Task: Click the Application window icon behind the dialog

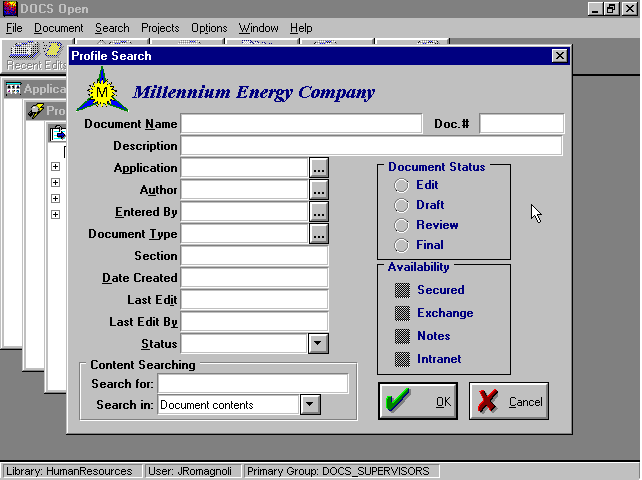Action: click(x=14, y=88)
